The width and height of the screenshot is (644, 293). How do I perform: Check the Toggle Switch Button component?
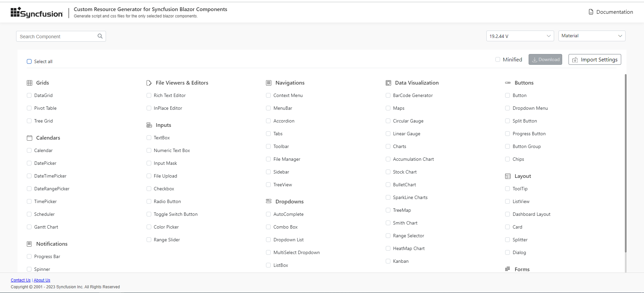[149, 214]
